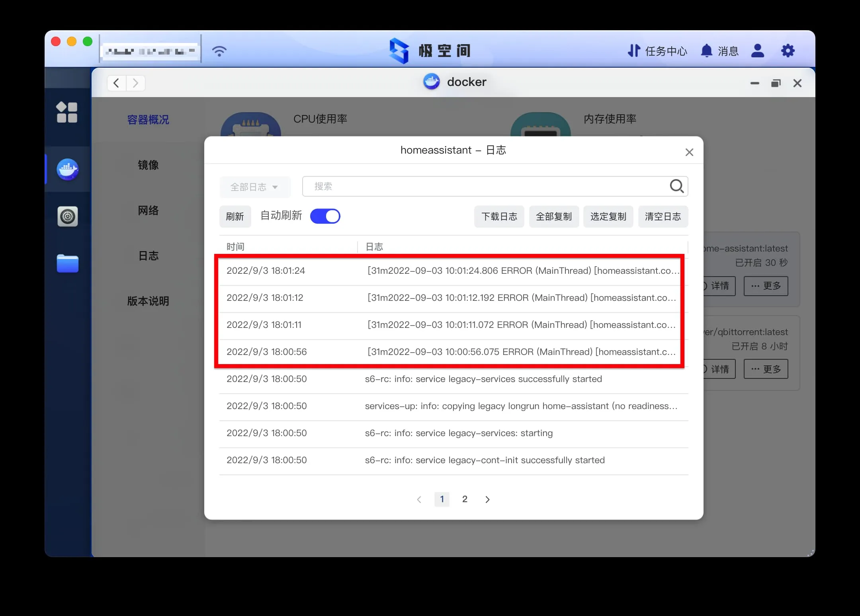Click the back navigation chevron in docker window
The width and height of the screenshot is (860, 616).
click(116, 83)
